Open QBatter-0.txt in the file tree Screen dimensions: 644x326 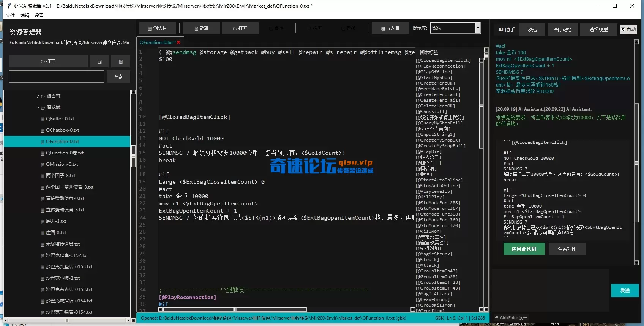tap(60, 119)
